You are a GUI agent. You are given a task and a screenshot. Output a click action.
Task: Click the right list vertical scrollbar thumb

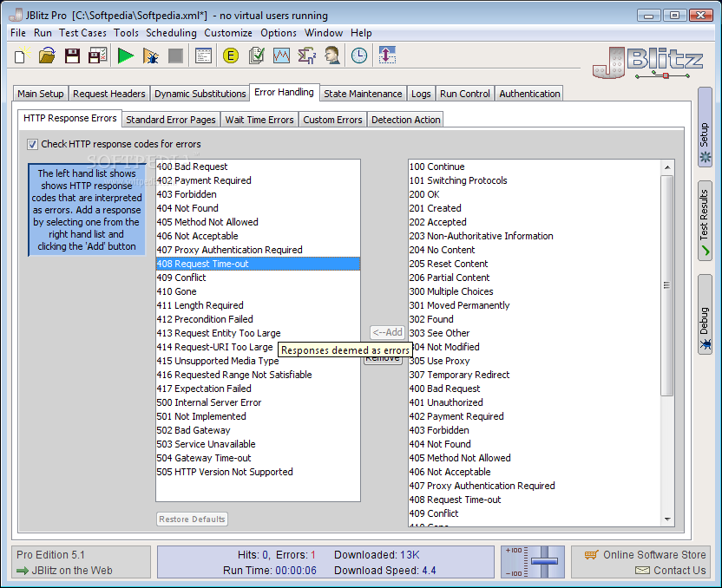tap(667, 285)
